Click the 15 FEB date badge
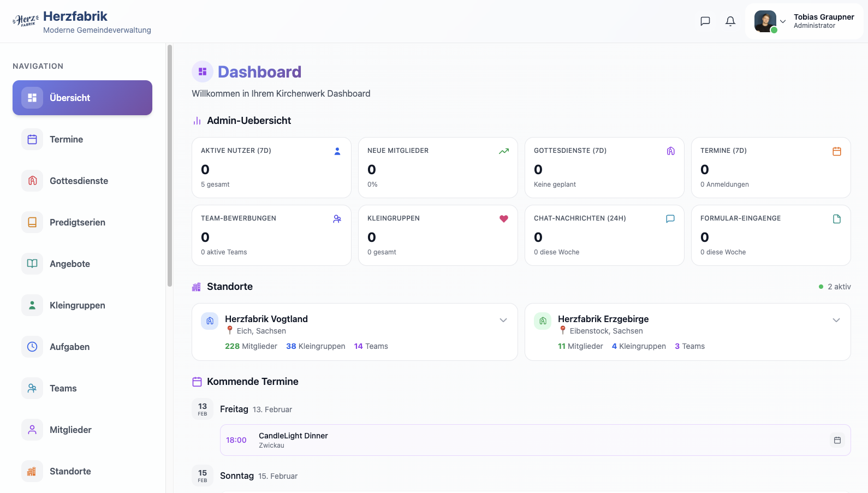Image resolution: width=868 pixels, height=493 pixels. point(203,476)
